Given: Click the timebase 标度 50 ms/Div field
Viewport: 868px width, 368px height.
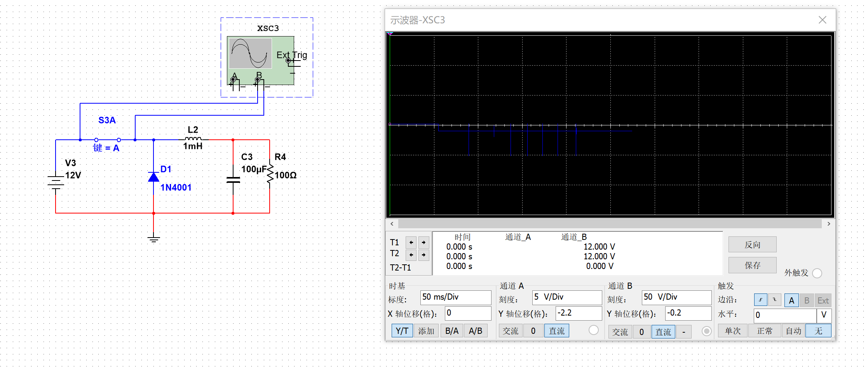Looking at the screenshot, I should (x=456, y=297).
